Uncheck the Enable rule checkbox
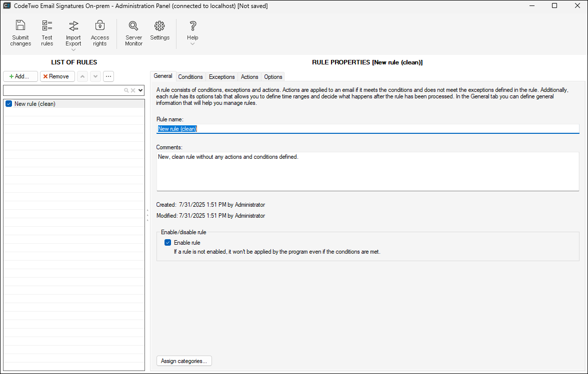This screenshot has height=374, width=588. (168, 243)
